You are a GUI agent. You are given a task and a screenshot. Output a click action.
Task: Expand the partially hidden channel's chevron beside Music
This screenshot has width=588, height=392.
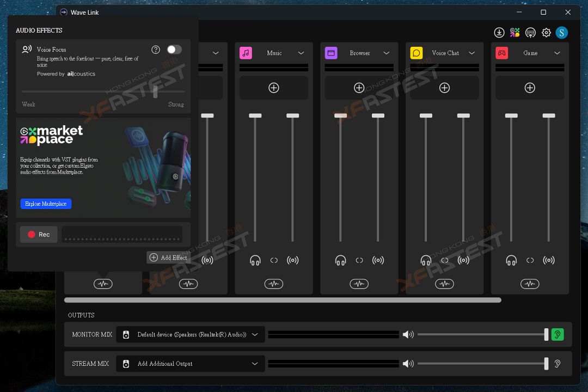(x=216, y=53)
